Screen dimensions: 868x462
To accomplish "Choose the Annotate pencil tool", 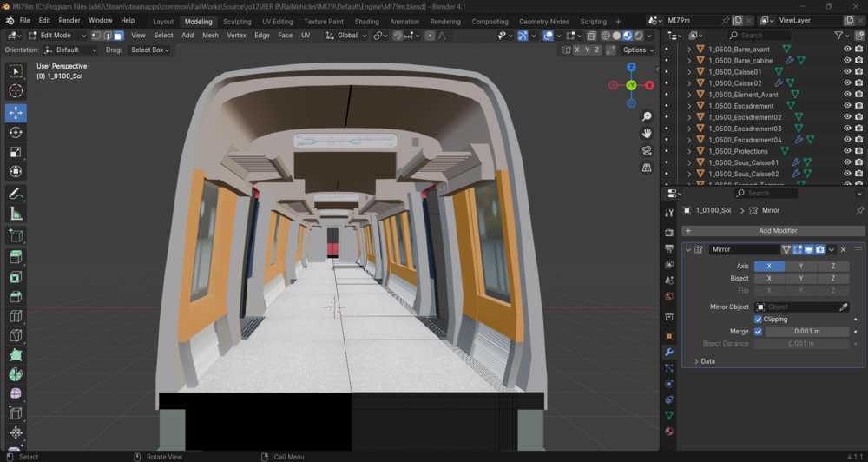I will click(x=16, y=194).
